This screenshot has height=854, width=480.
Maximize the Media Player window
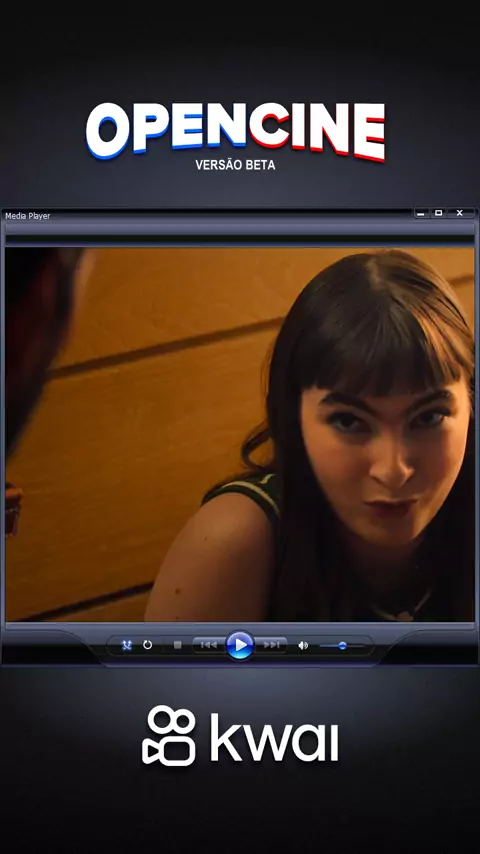click(x=439, y=213)
